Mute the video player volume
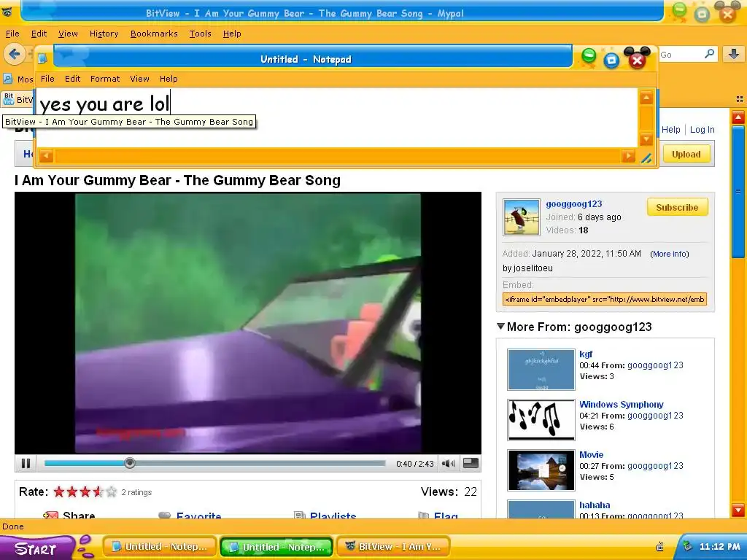747x560 pixels. (x=449, y=463)
